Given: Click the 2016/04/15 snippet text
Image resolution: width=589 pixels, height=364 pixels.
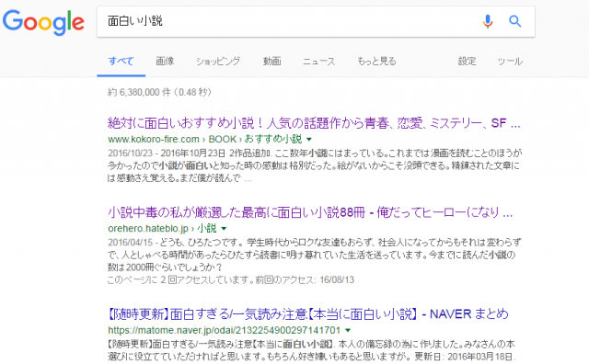Looking at the screenshot, I should coord(315,255).
